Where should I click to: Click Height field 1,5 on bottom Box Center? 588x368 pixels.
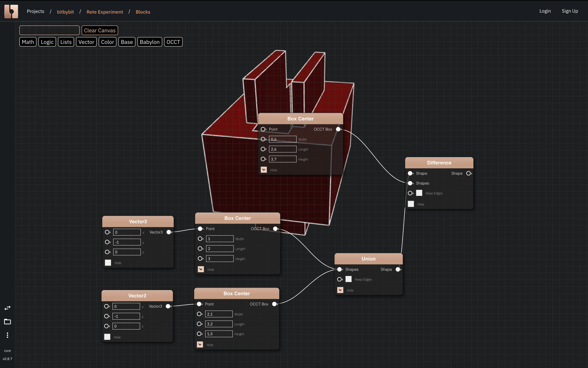pyautogui.click(x=219, y=334)
